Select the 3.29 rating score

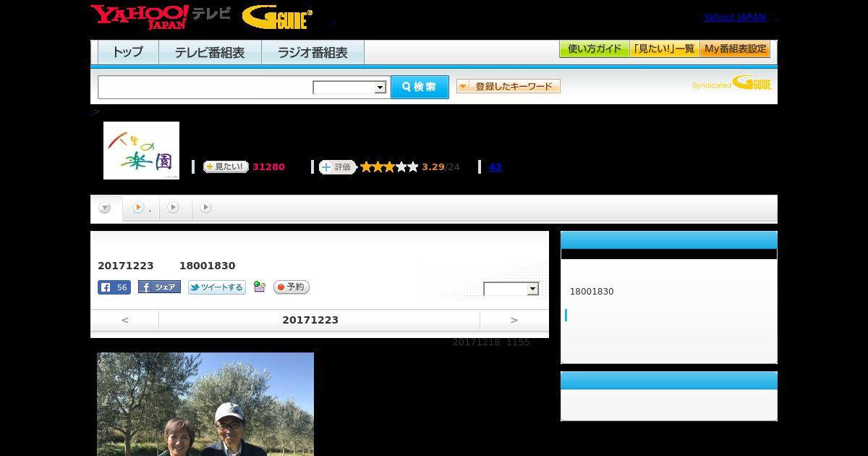tap(433, 166)
